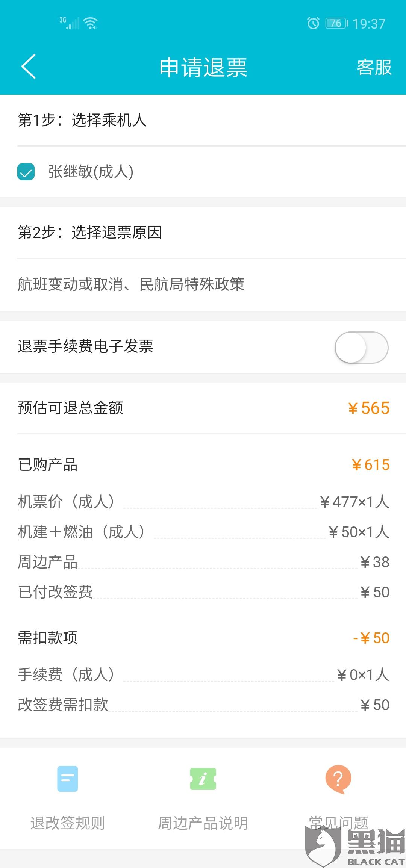
Task: Tap the 需扣款项 -¥50 row
Action: (203, 638)
